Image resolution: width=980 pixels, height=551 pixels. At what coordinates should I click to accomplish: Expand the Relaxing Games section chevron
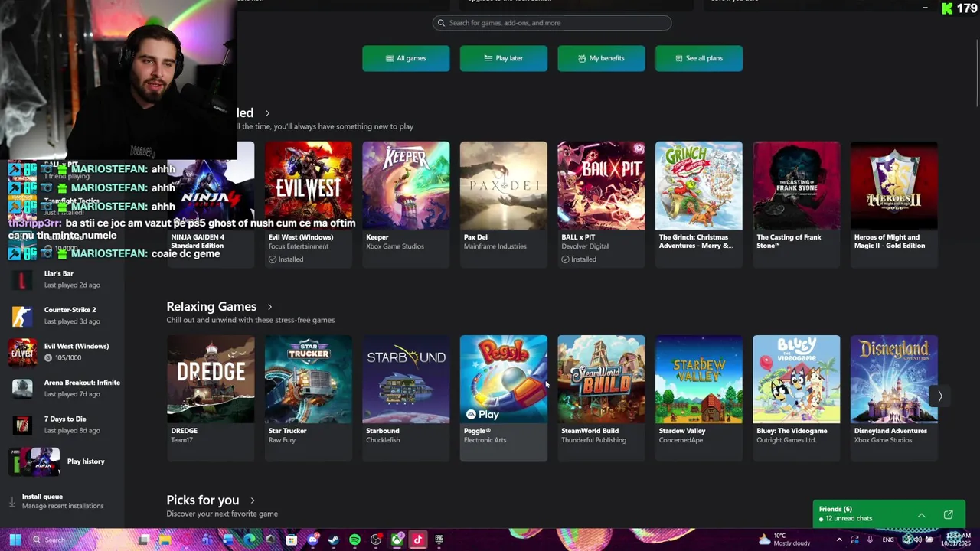click(x=269, y=307)
